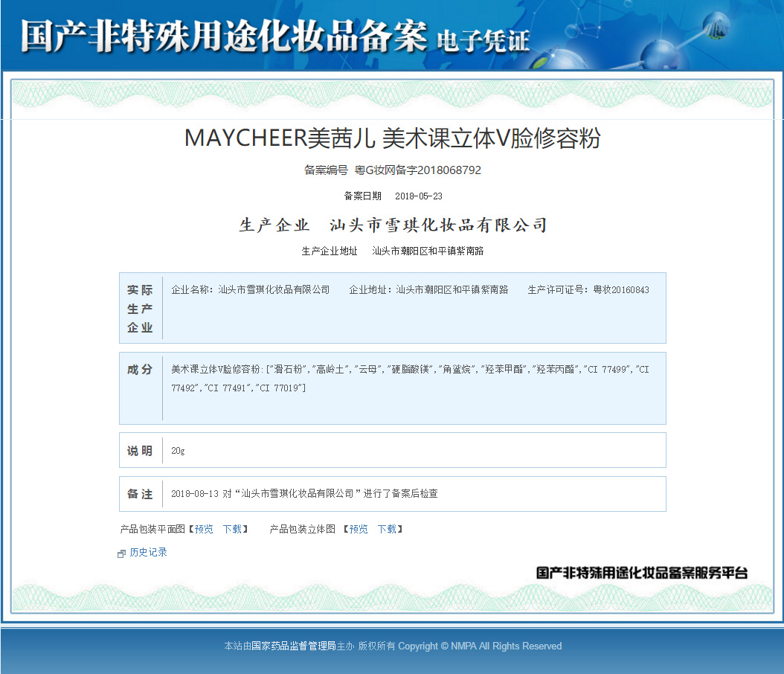
Task: Click the history record icon beside 历史记录
Action: tap(121, 553)
